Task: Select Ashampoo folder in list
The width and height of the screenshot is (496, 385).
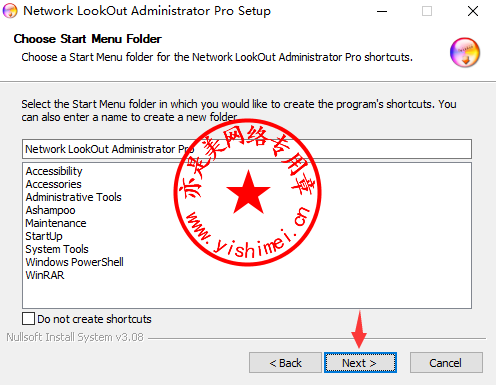Action: [x=51, y=210]
